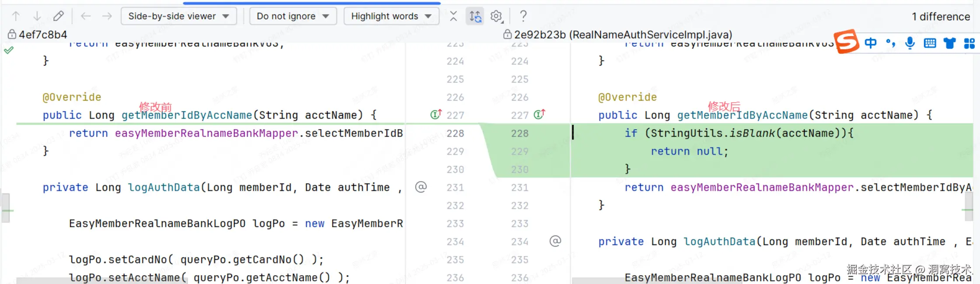Click @ gutter icon at left line 231
Viewport: 980px width, 284px height.
pyautogui.click(x=421, y=187)
